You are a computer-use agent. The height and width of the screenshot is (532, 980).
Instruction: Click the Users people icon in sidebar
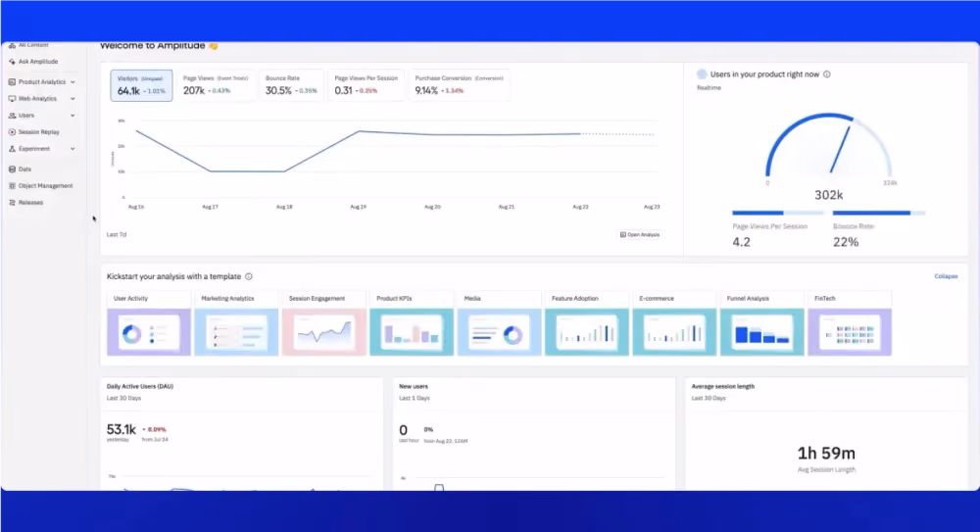tap(12, 116)
